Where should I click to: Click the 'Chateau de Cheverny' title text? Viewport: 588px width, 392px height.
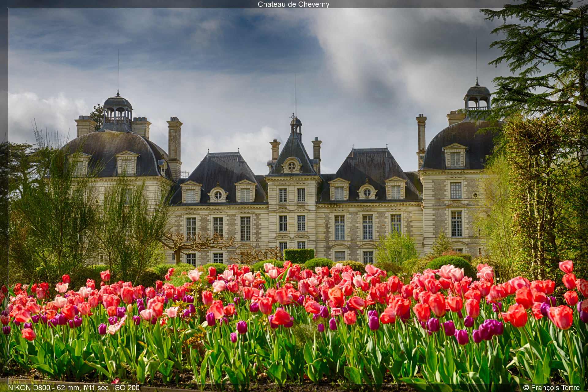click(x=293, y=4)
